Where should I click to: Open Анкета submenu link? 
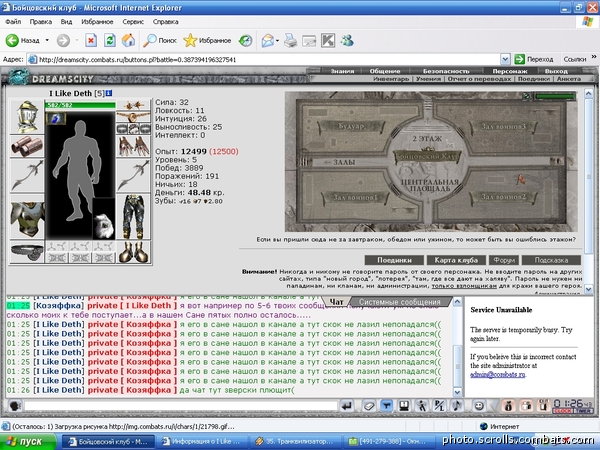569,79
